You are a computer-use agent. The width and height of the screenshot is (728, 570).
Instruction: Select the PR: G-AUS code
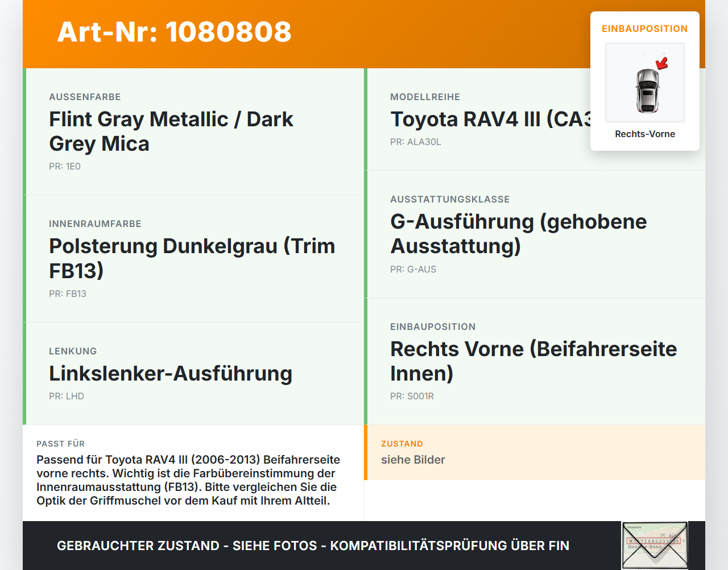pos(413,269)
